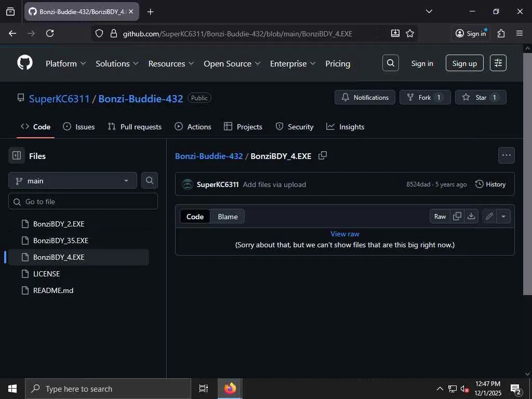Click the View raw link

tap(345, 234)
